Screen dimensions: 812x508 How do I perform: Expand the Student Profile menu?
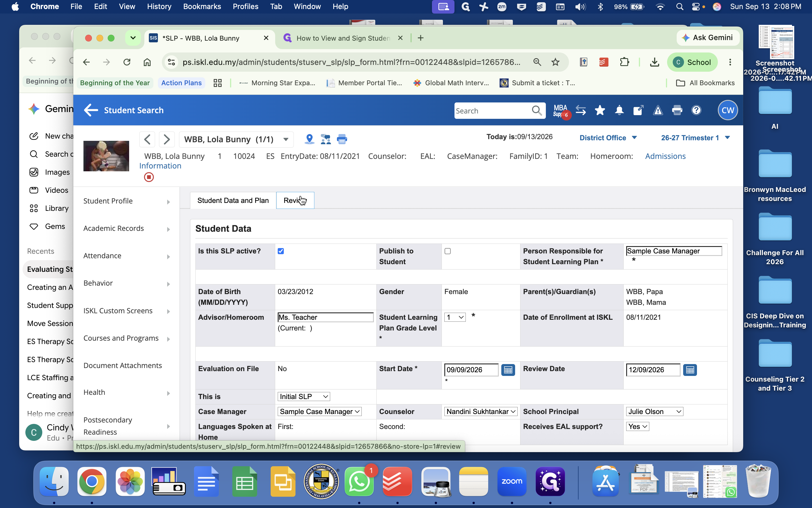click(127, 201)
